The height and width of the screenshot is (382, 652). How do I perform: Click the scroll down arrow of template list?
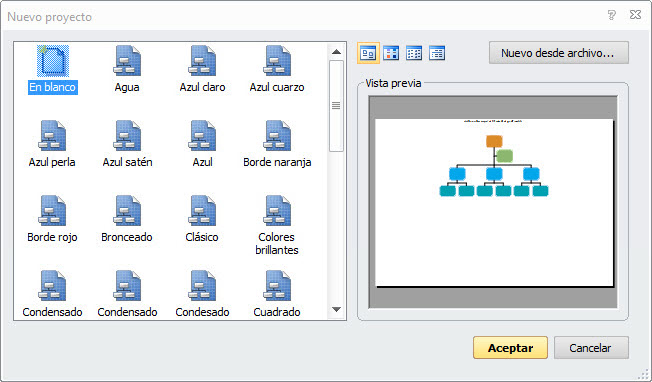(336, 309)
